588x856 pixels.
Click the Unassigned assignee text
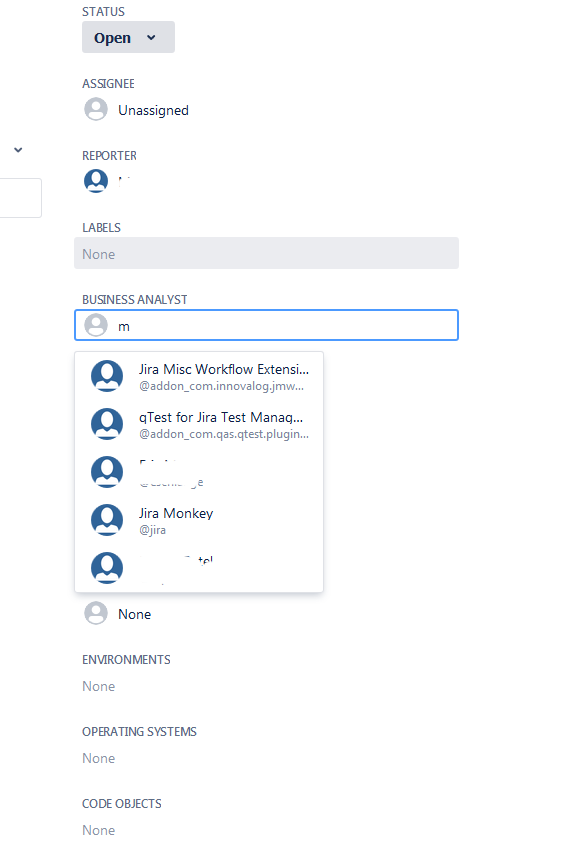tap(153, 110)
